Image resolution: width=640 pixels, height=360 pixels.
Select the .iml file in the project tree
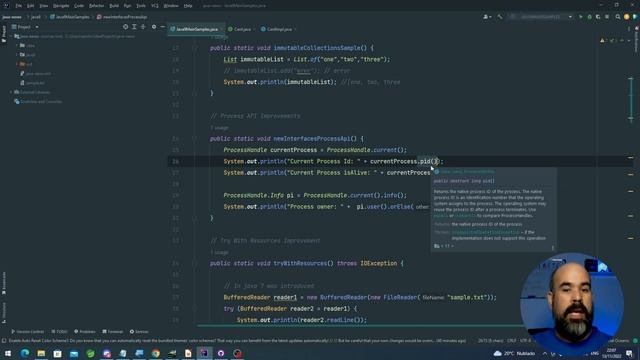coord(36,73)
